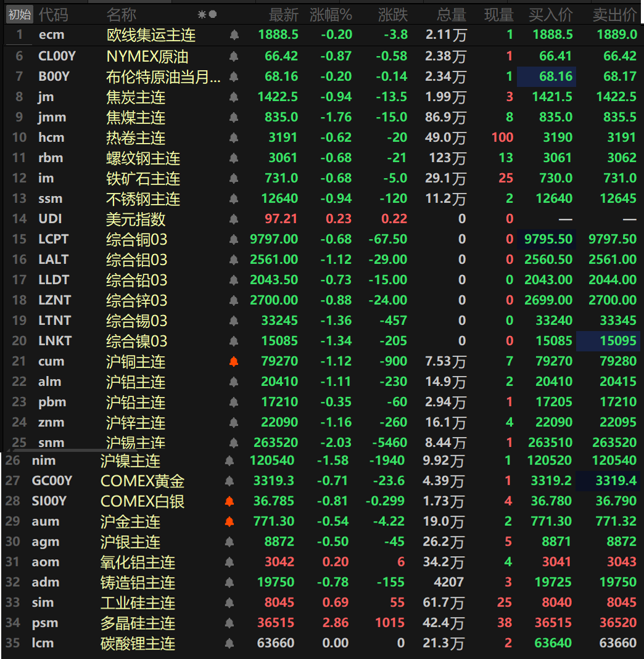Screen dimensions: 644x659
Task: Click the bell icon on 螺纹钢主连 row
Action: [x=234, y=158]
